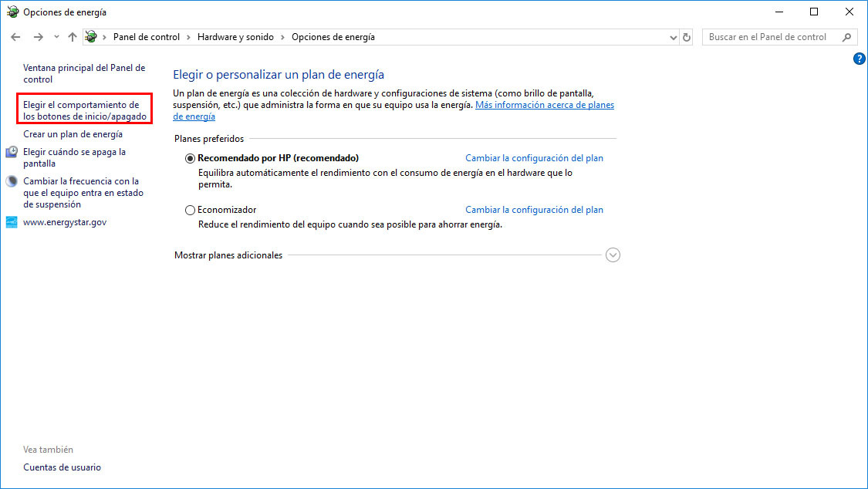Expand Mostrar planes adicionales

coord(613,255)
